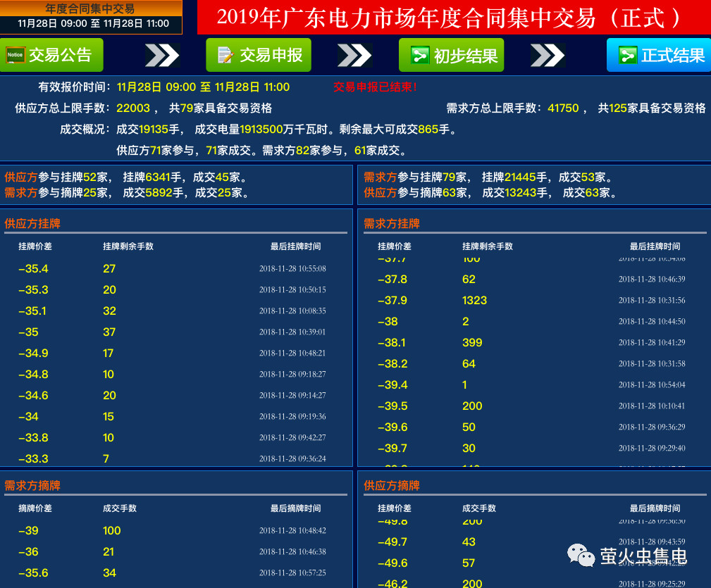Screen dimensions: 711x588
Task: Click the chevron arrows after 初步结果
Action: 548,56
